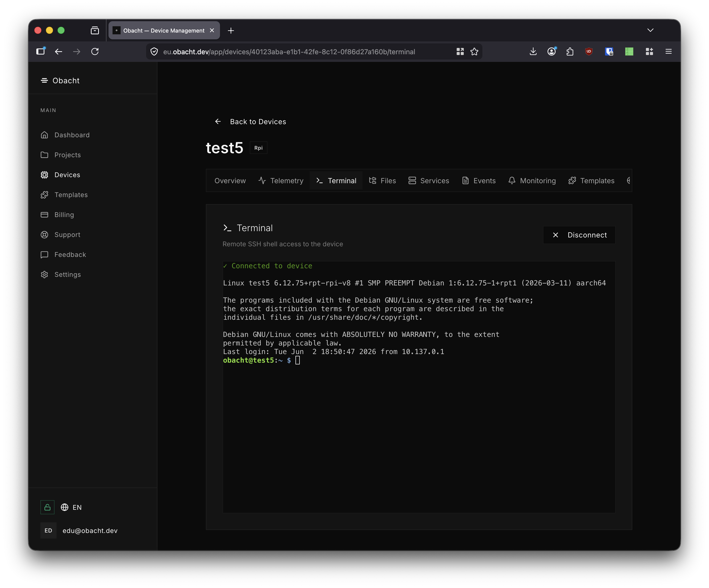Image resolution: width=709 pixels, height=588 pixels.
Task: Open the Dashboard page
Action: 65,135
